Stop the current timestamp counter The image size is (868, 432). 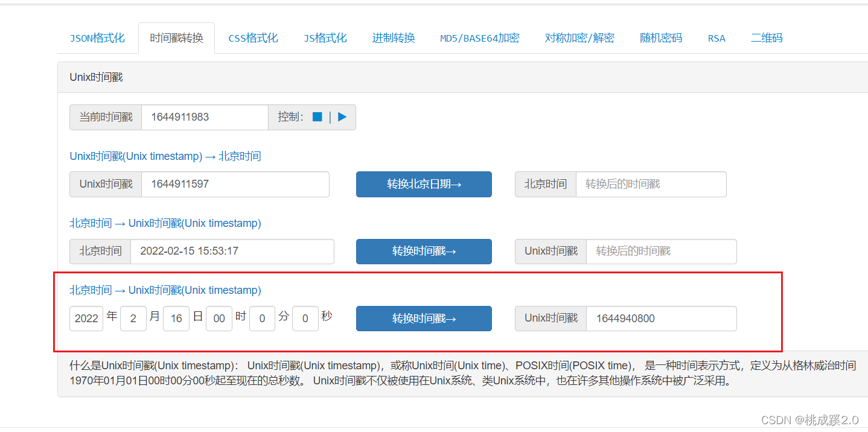coord(317,117)
